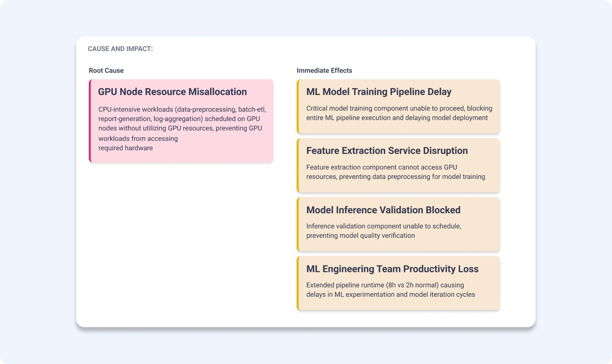Screen dimensions: 612x364
Task: Select the "Root Cause" column label
Action: (106, 70)
